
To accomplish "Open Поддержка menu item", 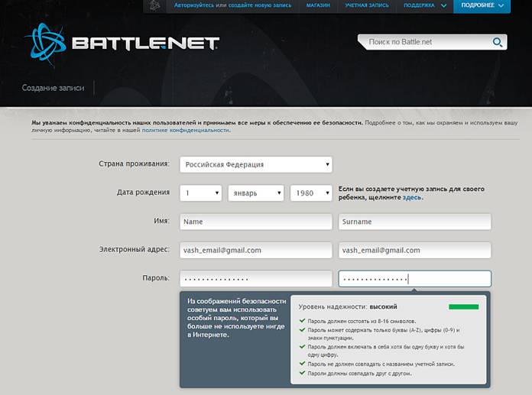I will (419, 5).
